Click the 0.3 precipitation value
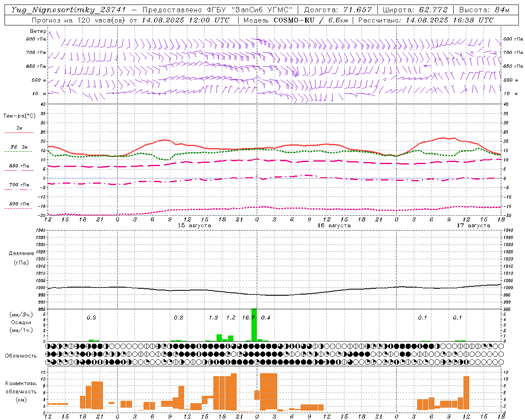Viewport: 525px width, 420px height. coord(91,318)
